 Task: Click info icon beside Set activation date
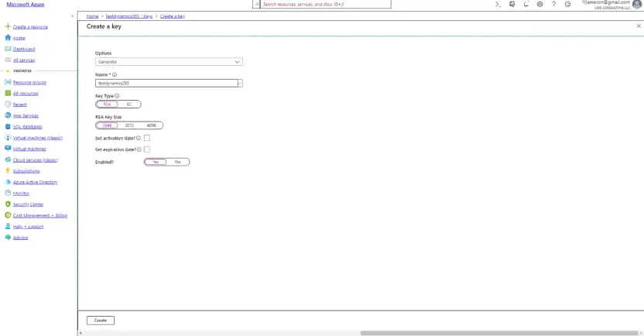(x=139, y=138)
